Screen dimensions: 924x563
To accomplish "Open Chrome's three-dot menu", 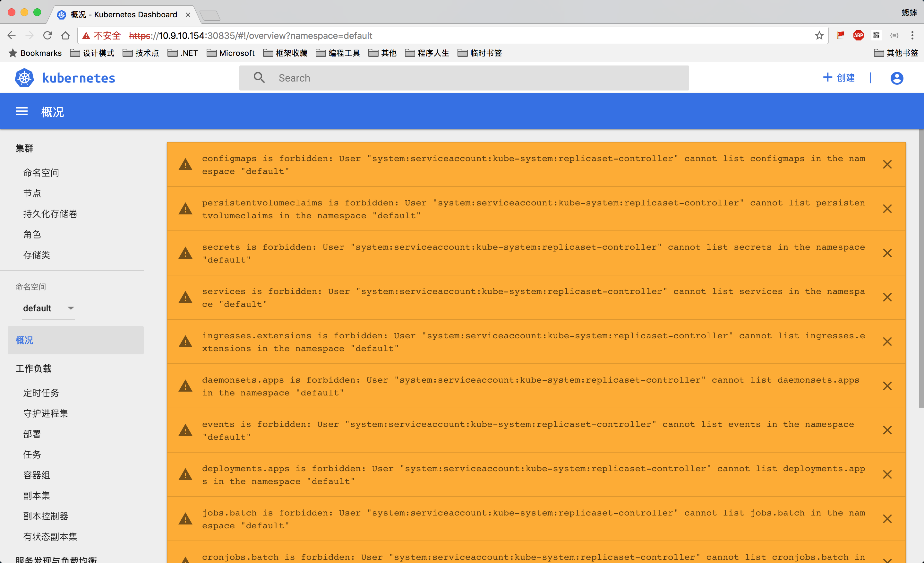I will point(912,36).
